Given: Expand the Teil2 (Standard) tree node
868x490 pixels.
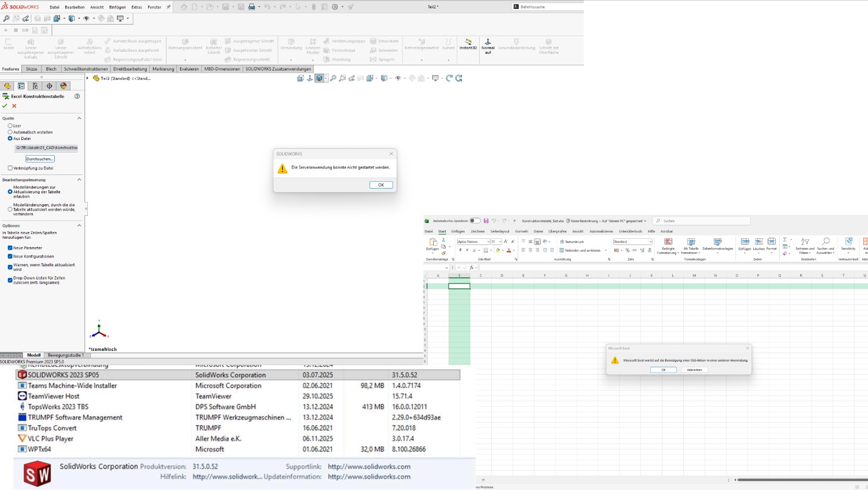Looking at the screenshot, I should pyautogui.click(x=88, y=78).
